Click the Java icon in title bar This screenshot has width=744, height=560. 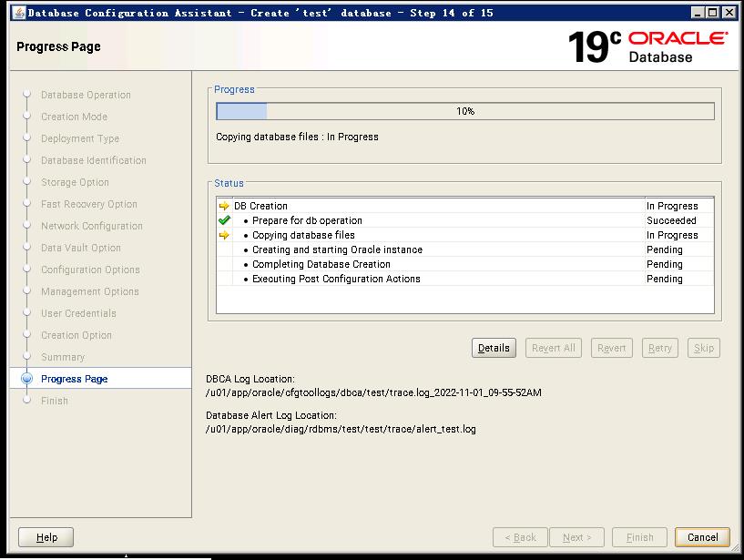coord(19,13)
